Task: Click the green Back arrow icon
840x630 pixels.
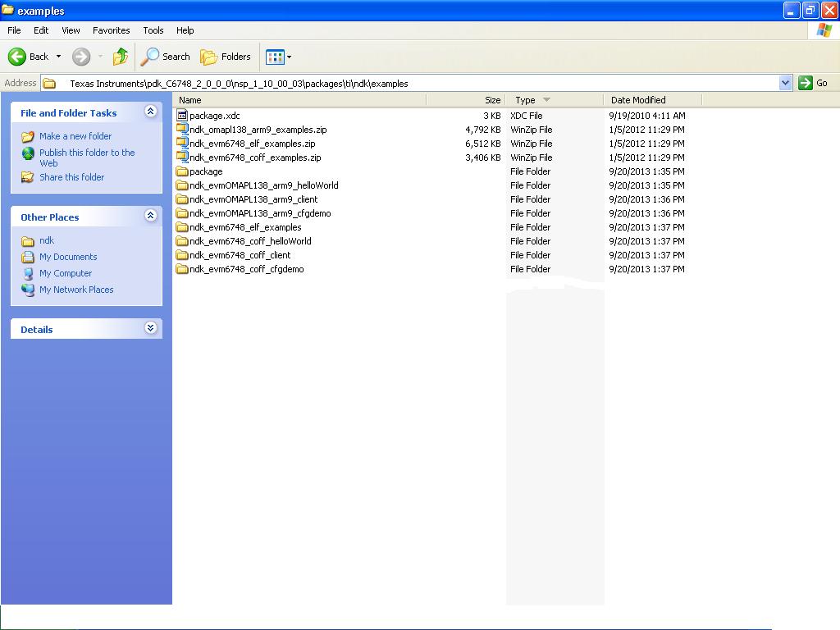Action: pyautogui.click(x=16, y=57)
